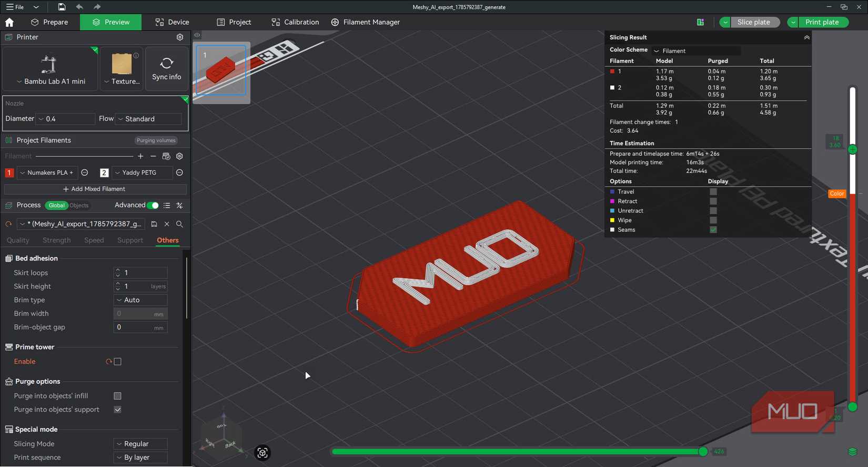Open the Color Scheme Filament dropdown
This screenshot has height=467, width=868.
pyautogui.click(x=696, y=51)
